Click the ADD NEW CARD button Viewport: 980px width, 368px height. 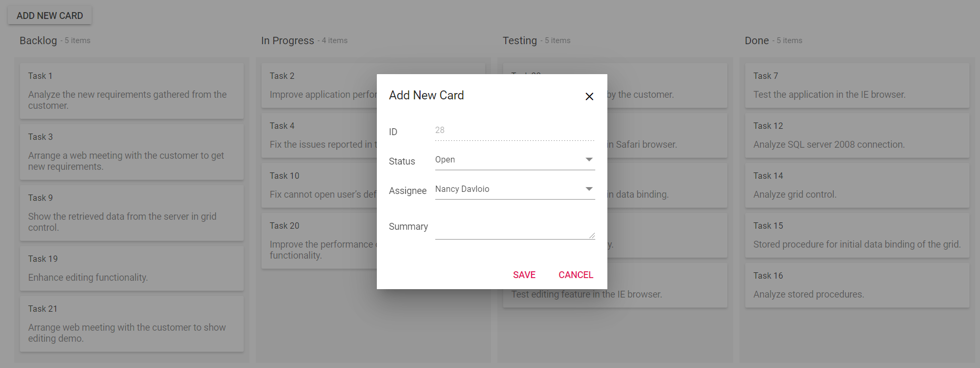coord(49,16)
